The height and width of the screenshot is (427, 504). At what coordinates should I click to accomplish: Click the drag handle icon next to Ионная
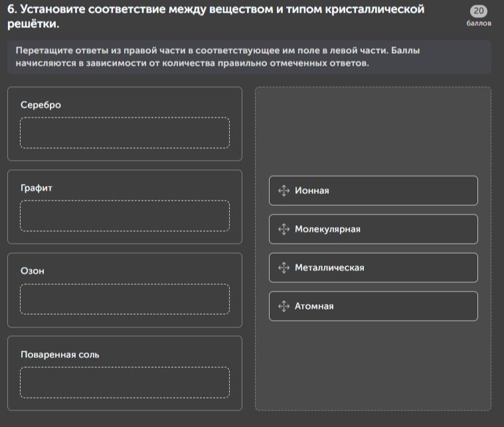click(284, 191)
